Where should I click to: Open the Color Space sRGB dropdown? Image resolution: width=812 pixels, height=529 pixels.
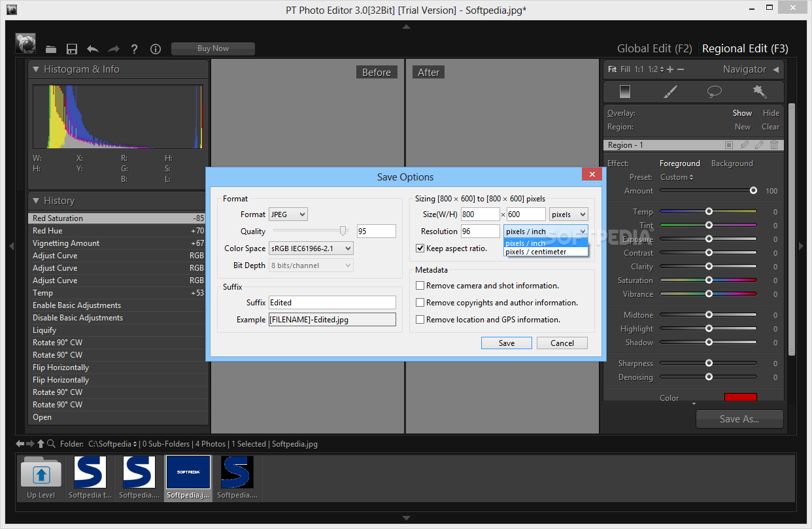(x=311, y=248)
